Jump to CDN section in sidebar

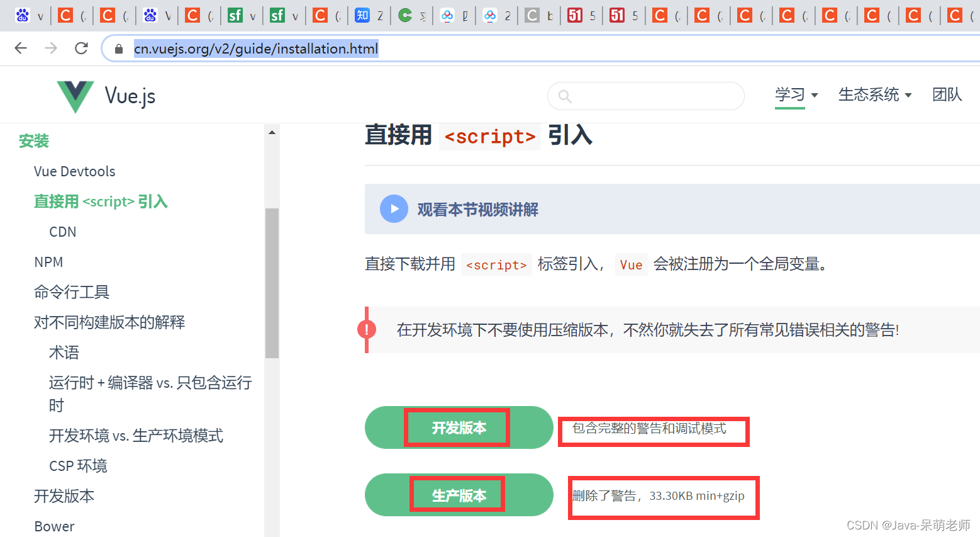click(63, 232)
